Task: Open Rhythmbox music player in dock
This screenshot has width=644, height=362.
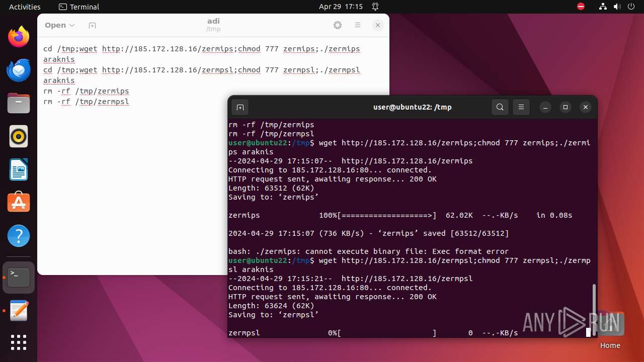Action: pyautogui.click(x=19, y=136)
